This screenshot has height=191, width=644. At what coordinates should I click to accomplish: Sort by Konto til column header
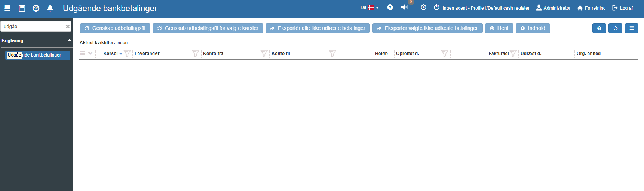click(281, 54)
